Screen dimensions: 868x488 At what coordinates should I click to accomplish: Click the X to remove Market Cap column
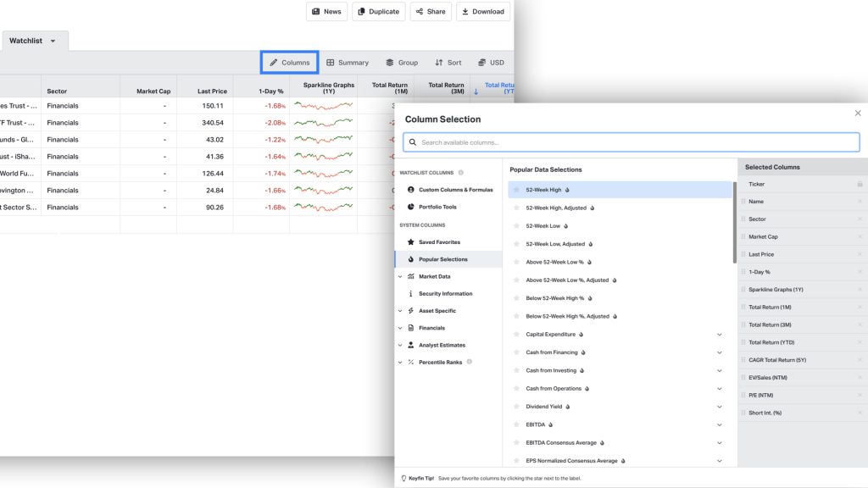(x=860, y=237)
